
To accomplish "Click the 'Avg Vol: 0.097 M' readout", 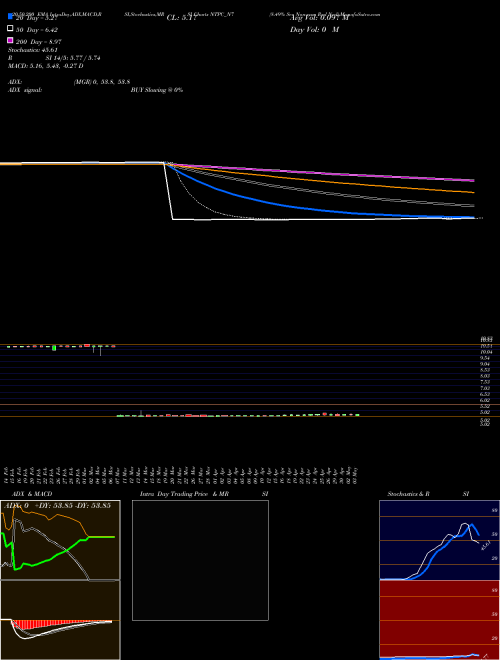I will coord(319,18).
